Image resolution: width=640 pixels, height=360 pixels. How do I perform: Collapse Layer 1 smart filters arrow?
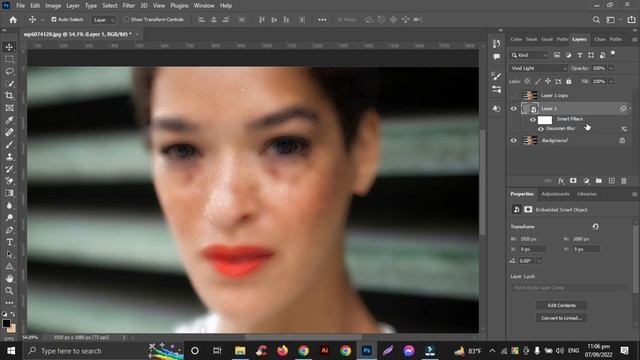[x=630, y=109]
